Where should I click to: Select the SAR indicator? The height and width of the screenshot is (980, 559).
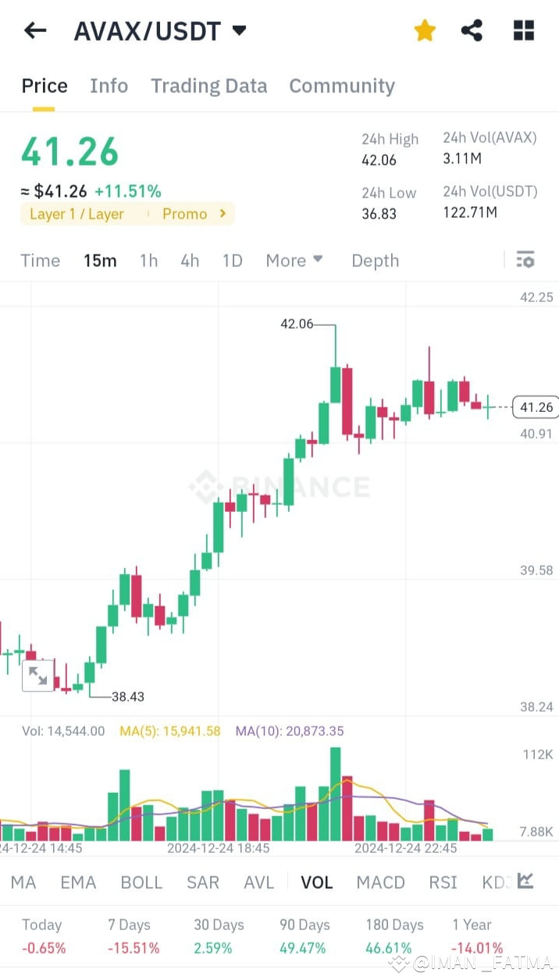[x=202, y=882]
